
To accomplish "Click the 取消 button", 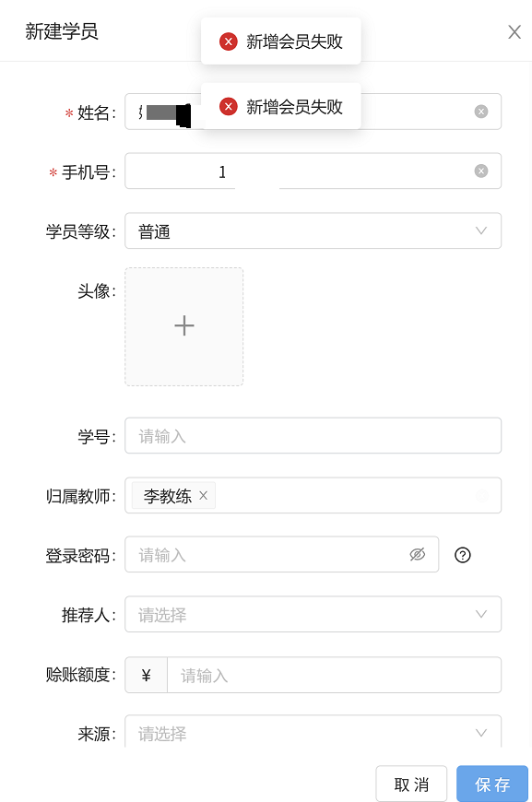I will [x=411, y=784].
